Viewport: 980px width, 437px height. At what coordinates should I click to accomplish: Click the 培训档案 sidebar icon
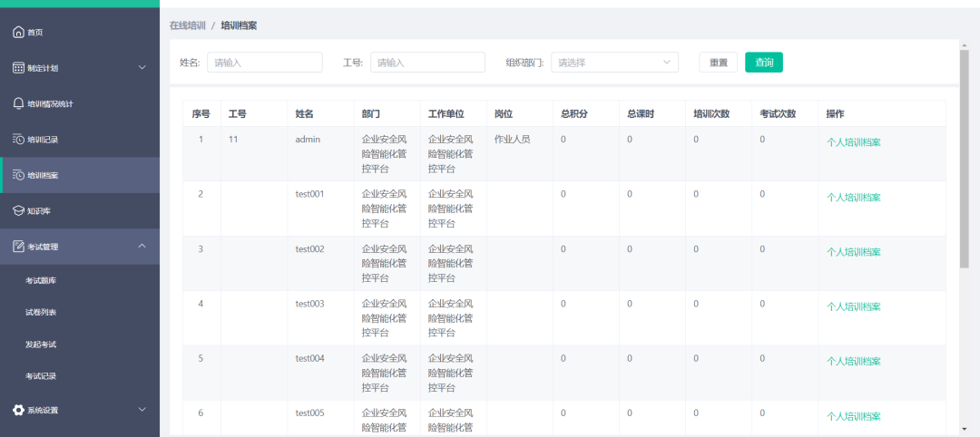coord(18,175)
